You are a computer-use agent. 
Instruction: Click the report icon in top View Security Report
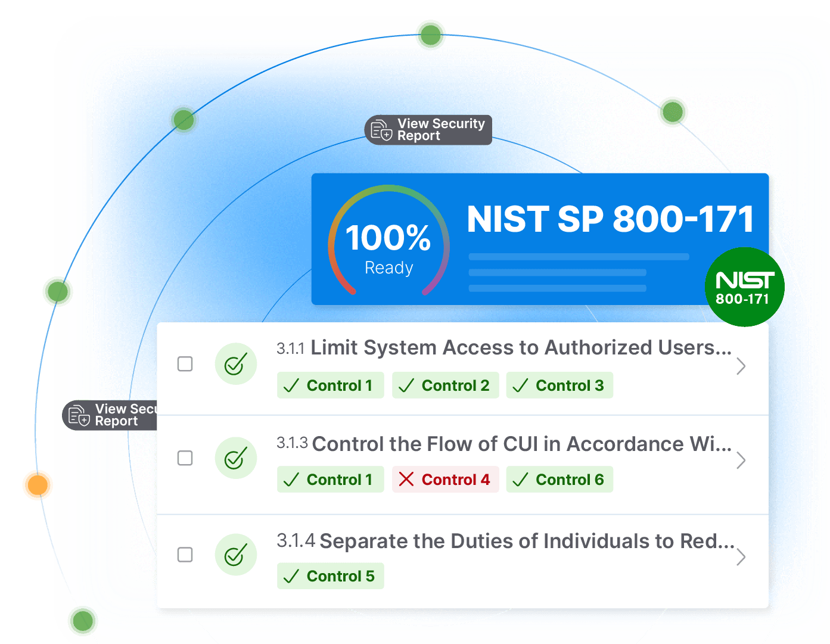click(381, 130)
